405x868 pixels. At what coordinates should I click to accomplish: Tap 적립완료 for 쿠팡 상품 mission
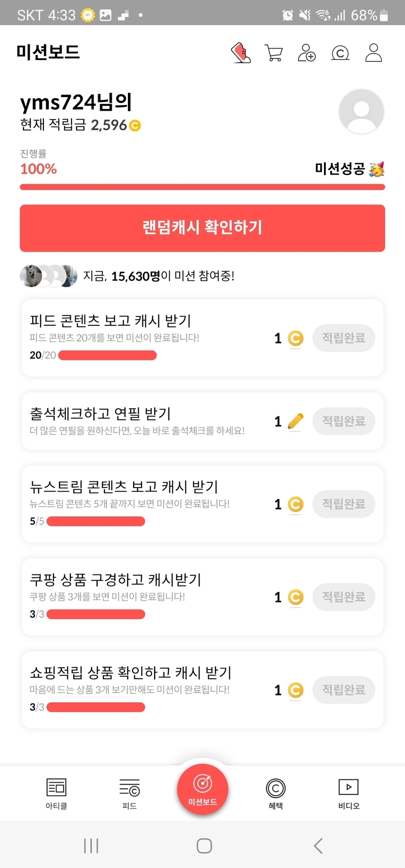[x=344, y=597]
